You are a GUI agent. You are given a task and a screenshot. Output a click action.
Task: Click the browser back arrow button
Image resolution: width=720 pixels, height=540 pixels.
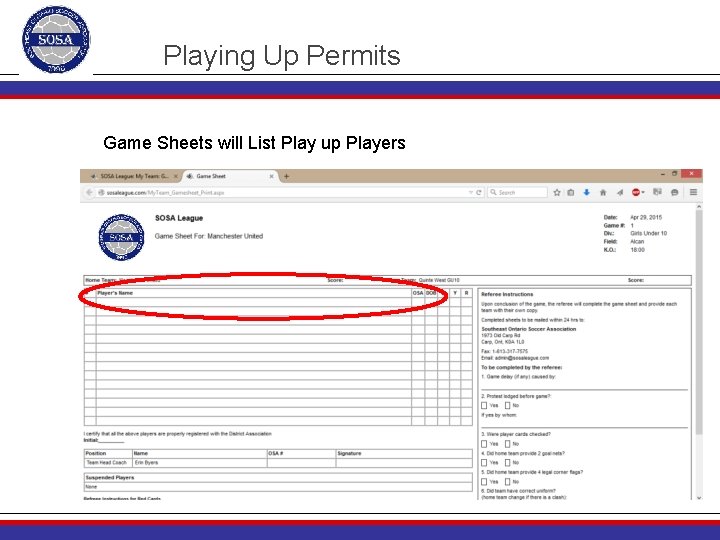click(90, 192)
